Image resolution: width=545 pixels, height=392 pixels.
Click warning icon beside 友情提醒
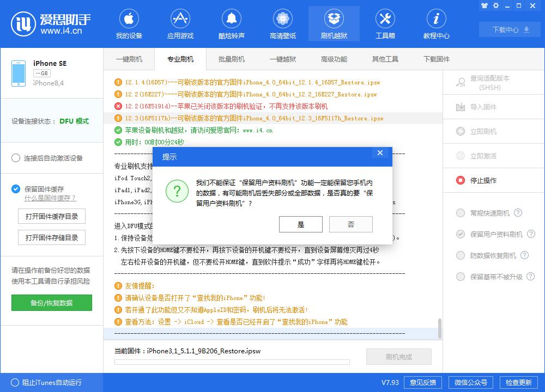[118, 286]
